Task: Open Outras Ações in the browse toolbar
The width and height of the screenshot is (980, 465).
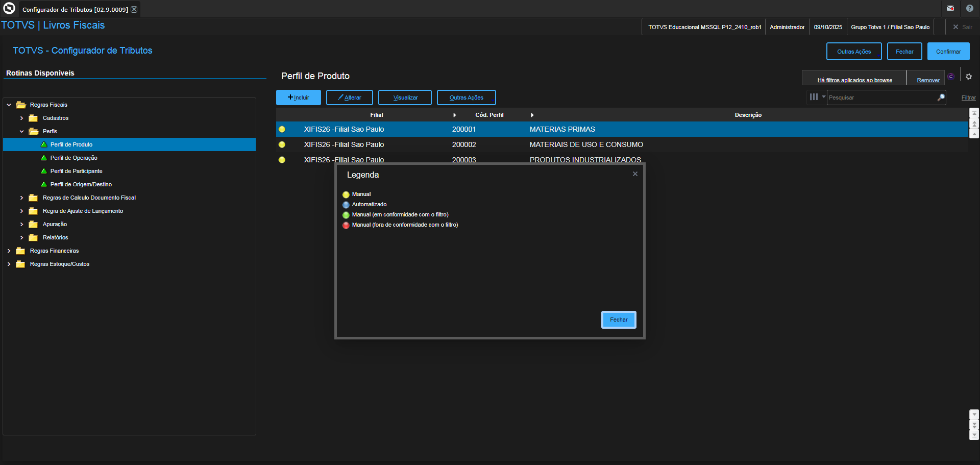Action: tap(467, 97)
